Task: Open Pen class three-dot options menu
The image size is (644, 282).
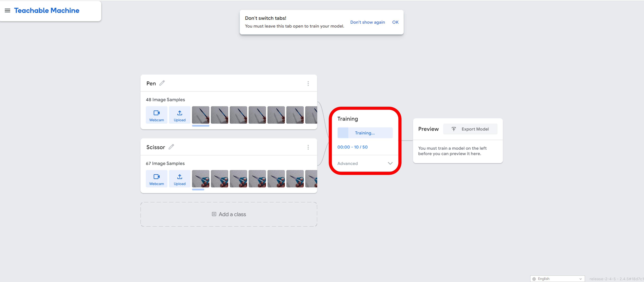Action: [x=308, y=84]
